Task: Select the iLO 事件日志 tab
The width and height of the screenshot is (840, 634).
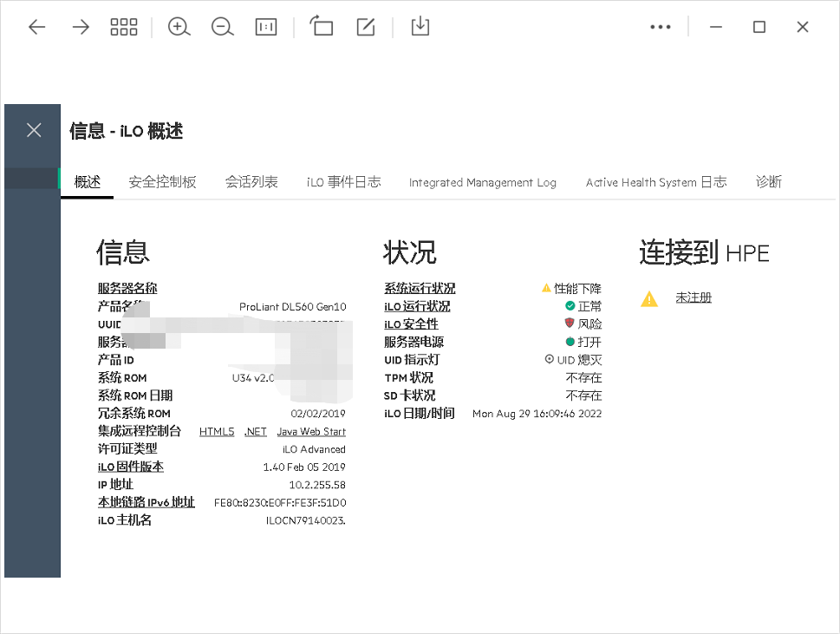Action: click(343, 182)
